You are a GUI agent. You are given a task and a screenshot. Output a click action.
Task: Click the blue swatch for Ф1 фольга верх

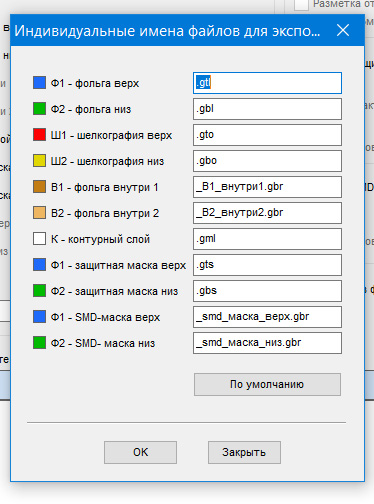coord(39,83)
